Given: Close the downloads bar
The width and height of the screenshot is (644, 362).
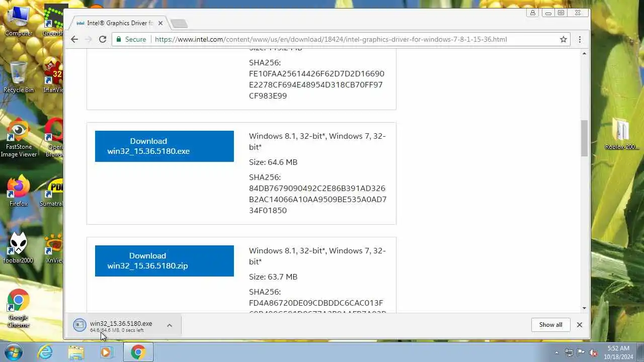Looking at the screenshot, I should tap(580, 325).
